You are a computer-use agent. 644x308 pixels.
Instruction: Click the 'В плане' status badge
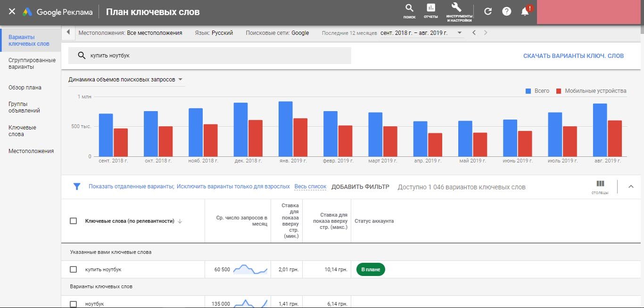pyautogui.click(x=371, y=269)
